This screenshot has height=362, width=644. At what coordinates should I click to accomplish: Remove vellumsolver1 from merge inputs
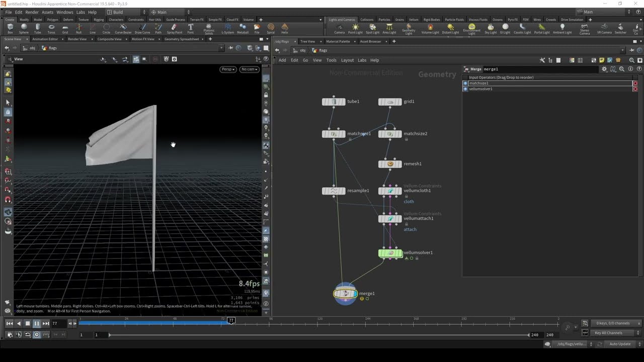pyautogui.click(x=635, y=89)
